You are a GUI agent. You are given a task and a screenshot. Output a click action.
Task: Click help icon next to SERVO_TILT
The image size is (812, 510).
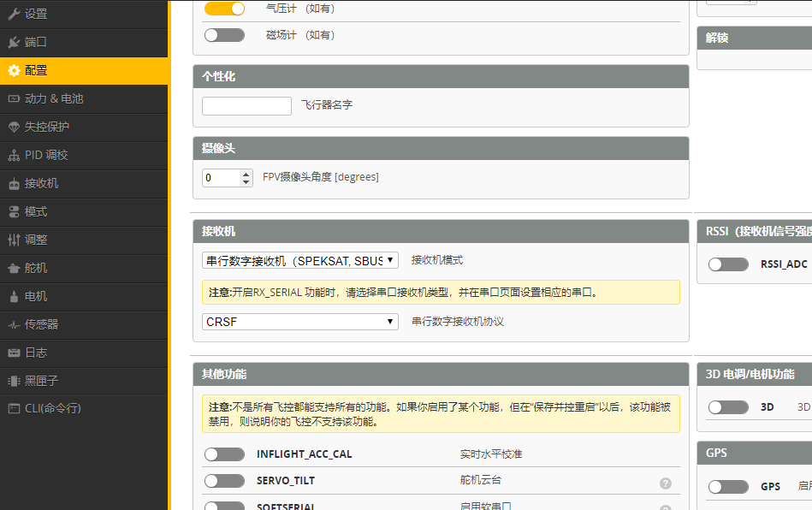point(666,483)
